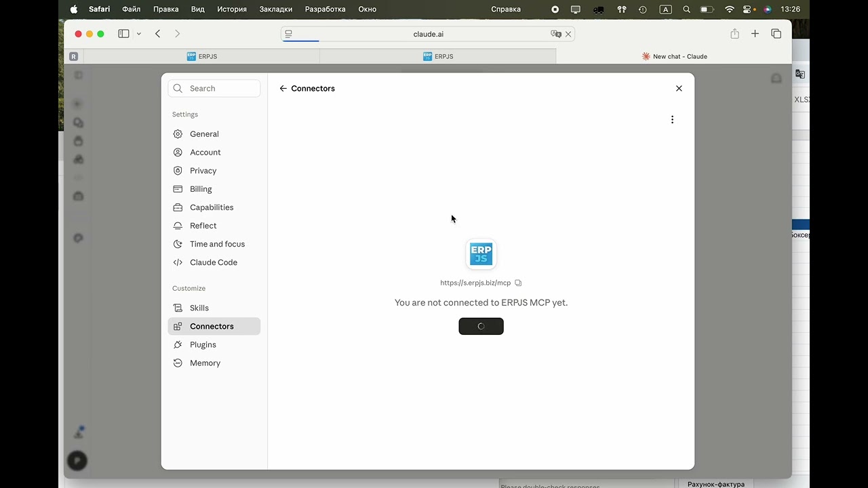Viewport: 868px width, 488px height.
Task: Open a new Safari tab
Action: click(755, 34)
